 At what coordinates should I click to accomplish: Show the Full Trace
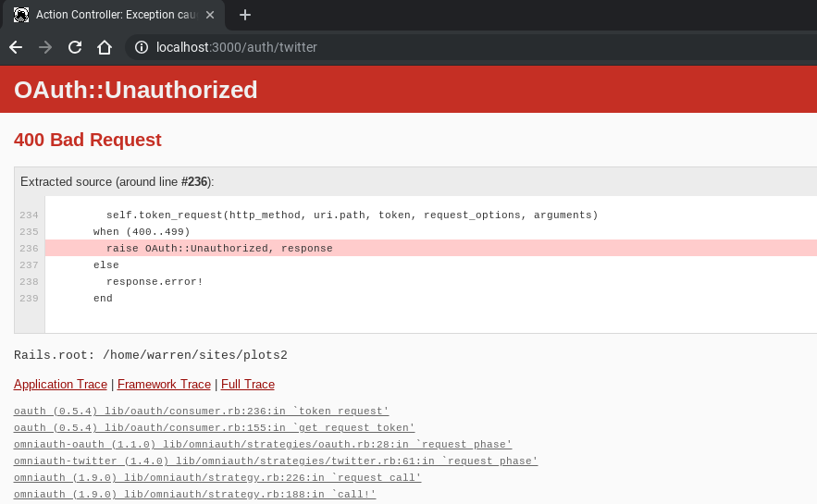[247, 385]
